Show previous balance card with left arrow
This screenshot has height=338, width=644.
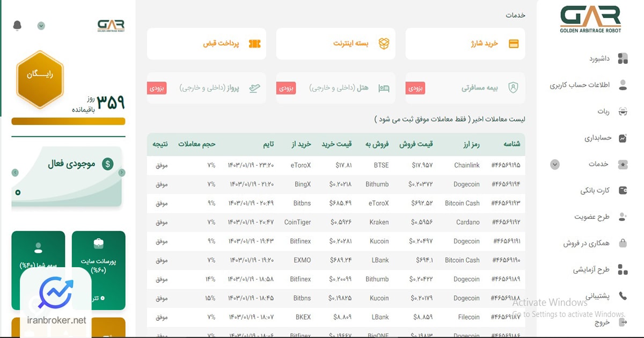click(x=15, y=173)
